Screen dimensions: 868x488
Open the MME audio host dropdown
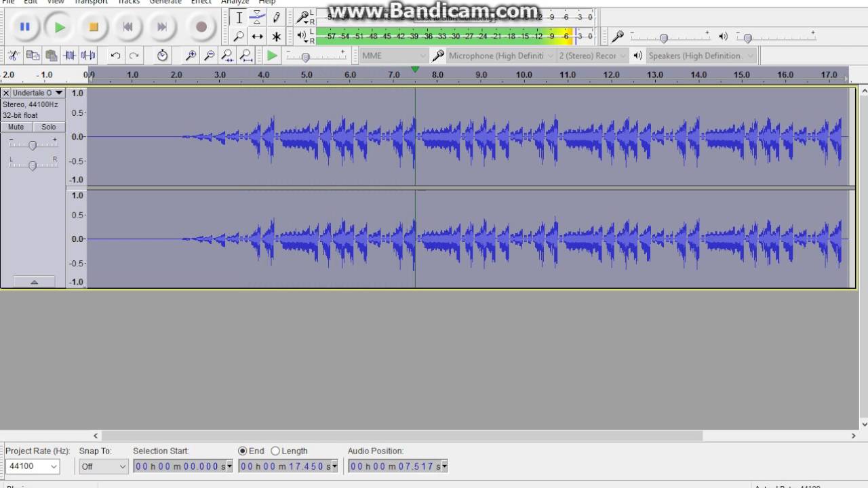pyautogui.click(x=394, y=56)
